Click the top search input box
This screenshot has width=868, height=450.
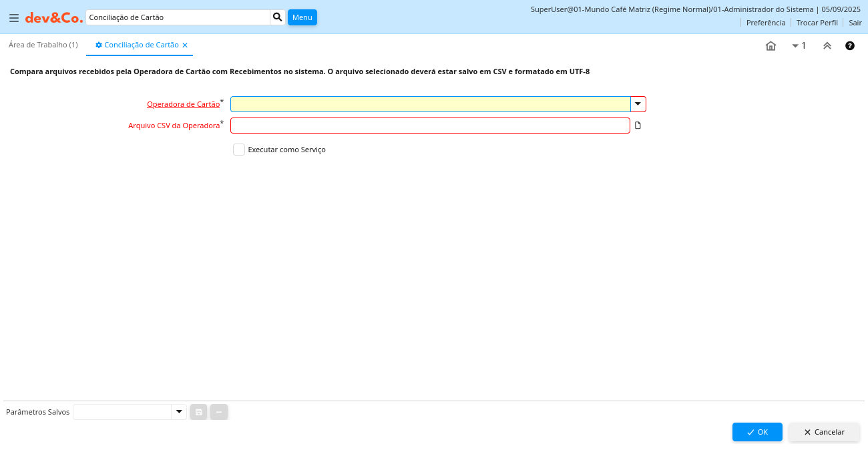(178, 17)
